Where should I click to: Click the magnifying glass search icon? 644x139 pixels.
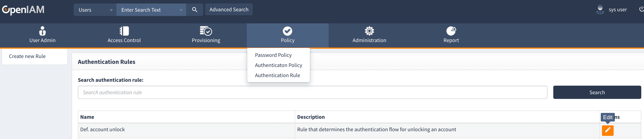pyautogui.click(x=194, y=10)
